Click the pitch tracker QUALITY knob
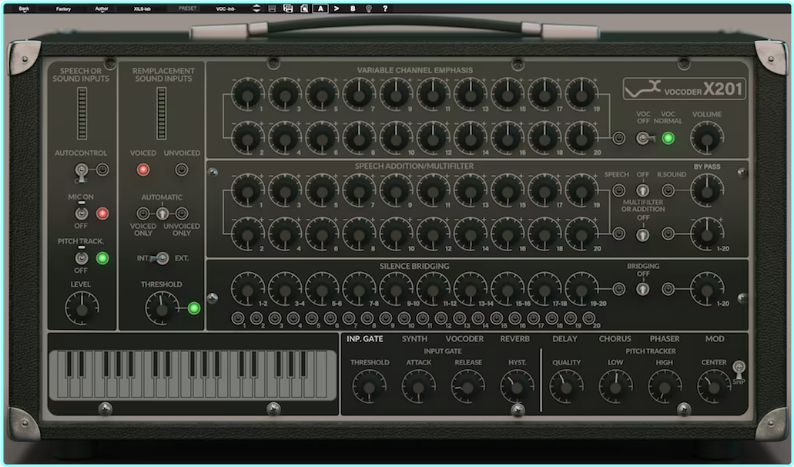Image resolution: width=794 pixels, height=467 pixels. pyautogui.click(x=566, y=387)
